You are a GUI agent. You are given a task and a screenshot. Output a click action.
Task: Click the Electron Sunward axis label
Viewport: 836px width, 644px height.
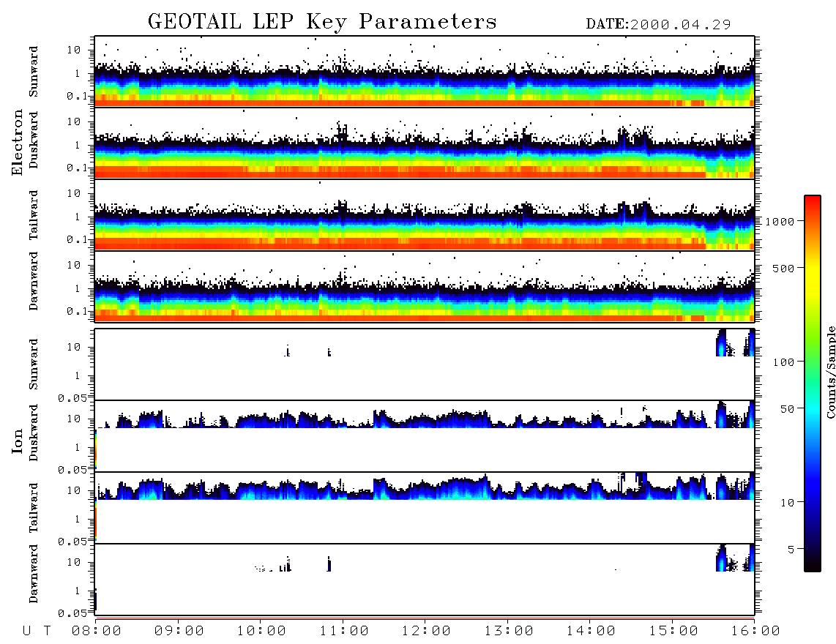(x=34, y=72)
